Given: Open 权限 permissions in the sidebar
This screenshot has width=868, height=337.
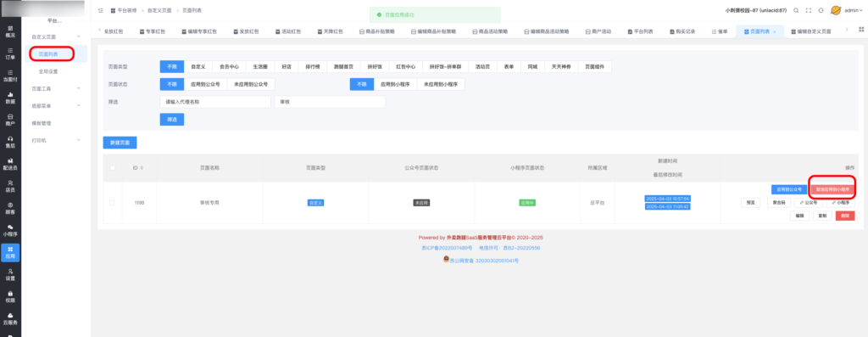Looking at the screenshot, I should [x=10, y=296].
